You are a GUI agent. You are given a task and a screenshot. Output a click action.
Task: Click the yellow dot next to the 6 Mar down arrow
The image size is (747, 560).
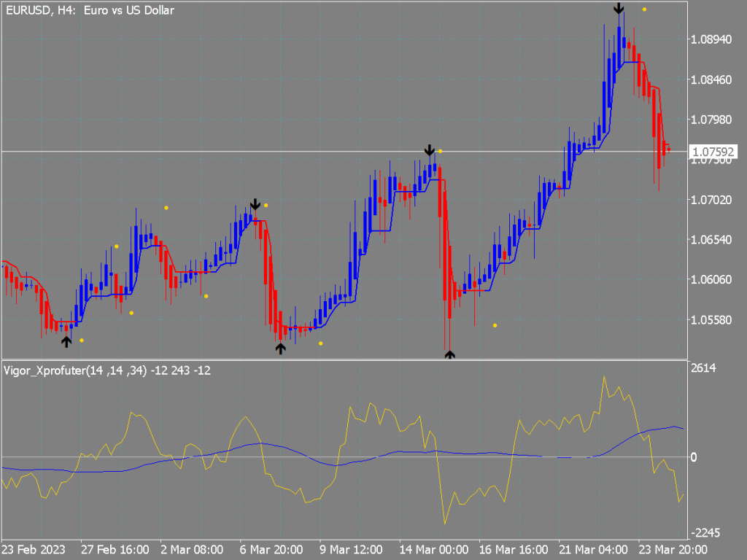pyautogui.click(x=266, y=206)
